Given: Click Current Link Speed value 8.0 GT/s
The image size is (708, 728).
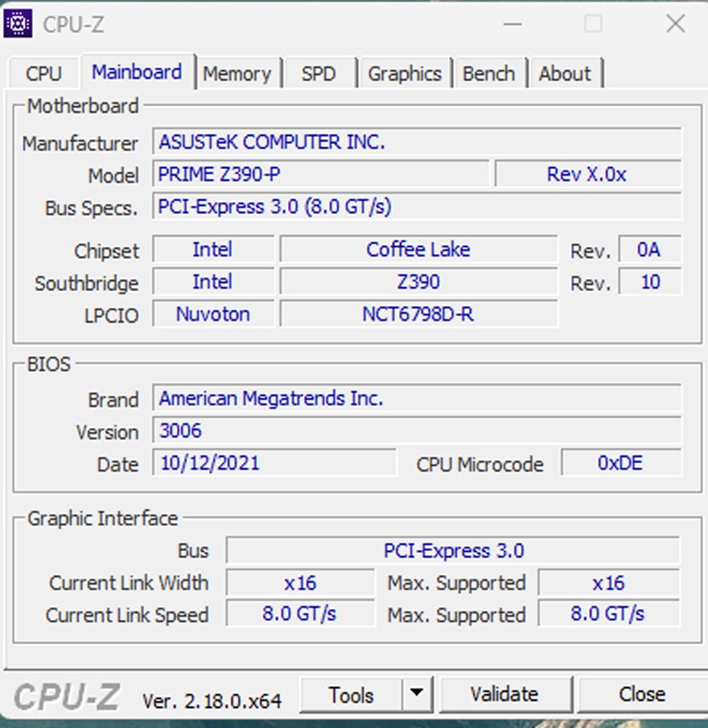Looking at the screenshot, I should (x=300, y=614).
